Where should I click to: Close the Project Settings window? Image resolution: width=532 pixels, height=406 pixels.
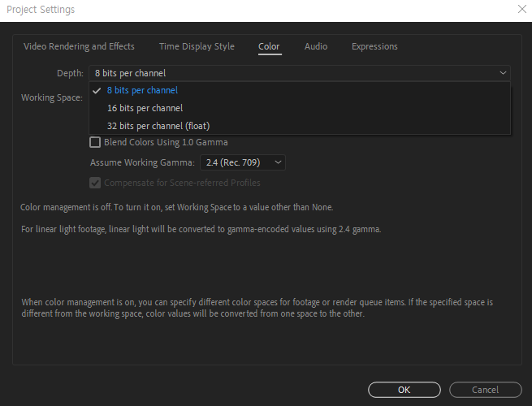click(x=522, y=9)
